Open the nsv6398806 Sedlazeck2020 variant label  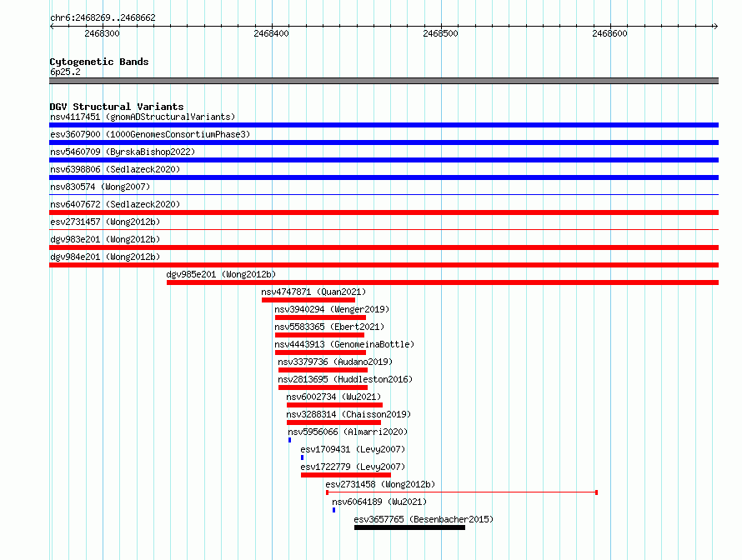(115, 169)
